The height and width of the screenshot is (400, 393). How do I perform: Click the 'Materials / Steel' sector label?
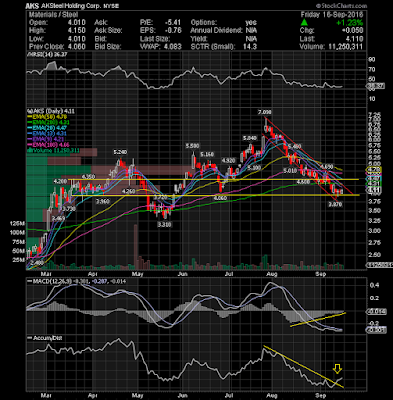point(53,15)
